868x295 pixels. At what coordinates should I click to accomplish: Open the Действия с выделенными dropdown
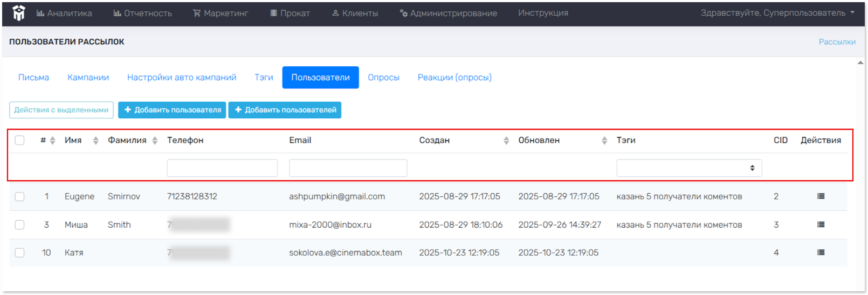click(x=61, y=110)
